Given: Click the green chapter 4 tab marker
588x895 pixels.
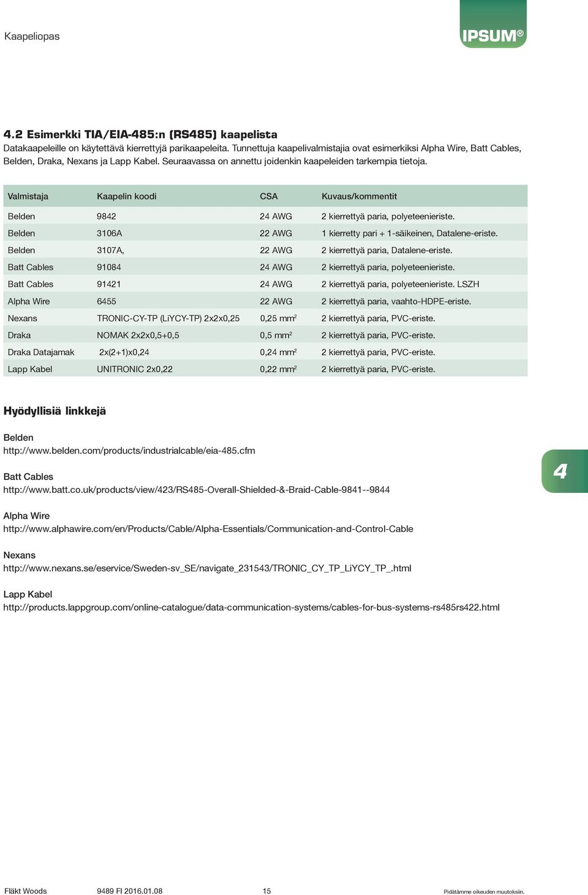Looking at the screenshot, I should pos(565,471).
